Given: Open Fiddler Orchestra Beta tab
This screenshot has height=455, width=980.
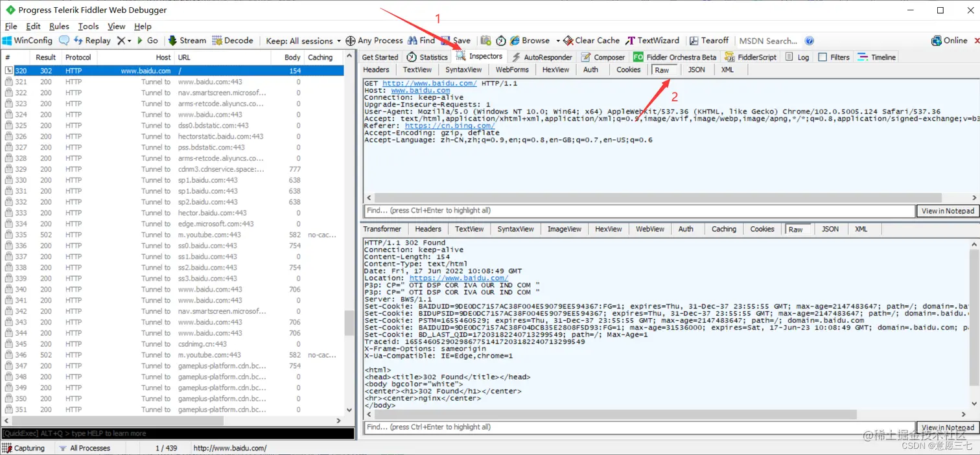Looking at the screenshot, I should [675, 57].
